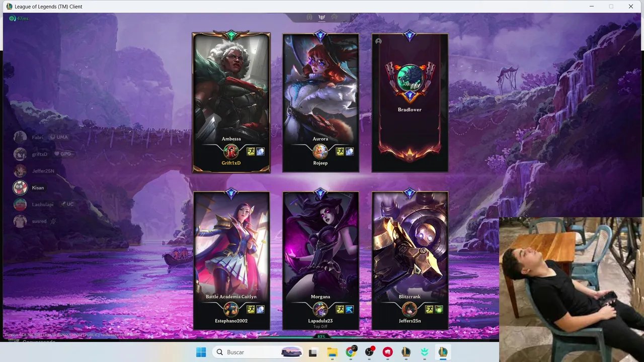Click the 'Grift1xD' player name
The width and height of the screenshot is (644, 362).
click(x=231, y=163)
